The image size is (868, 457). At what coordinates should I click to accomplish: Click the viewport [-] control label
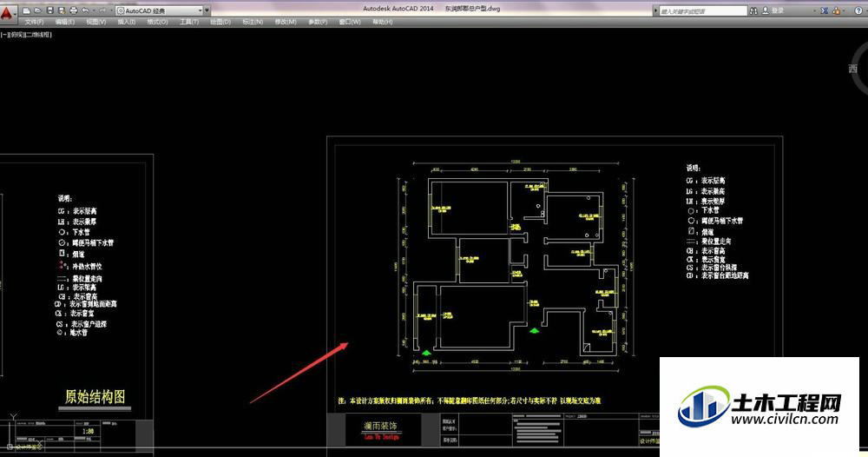(5, 35)
